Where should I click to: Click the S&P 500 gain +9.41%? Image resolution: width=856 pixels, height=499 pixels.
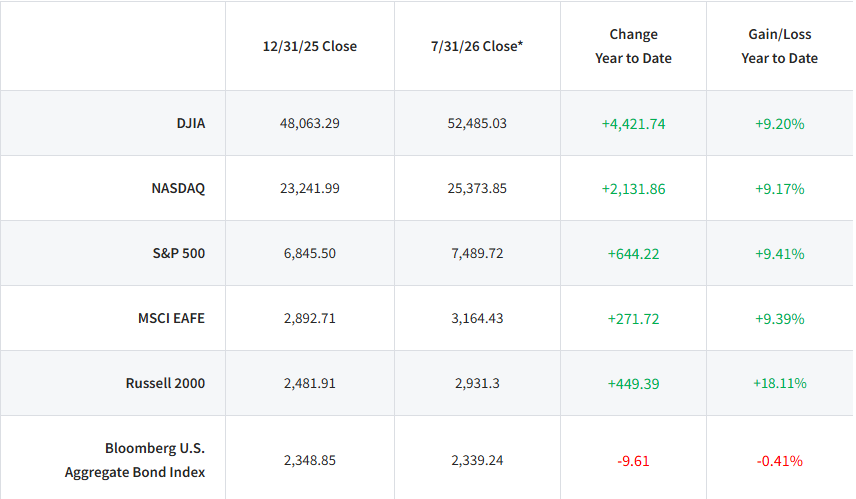pos(780,254)
